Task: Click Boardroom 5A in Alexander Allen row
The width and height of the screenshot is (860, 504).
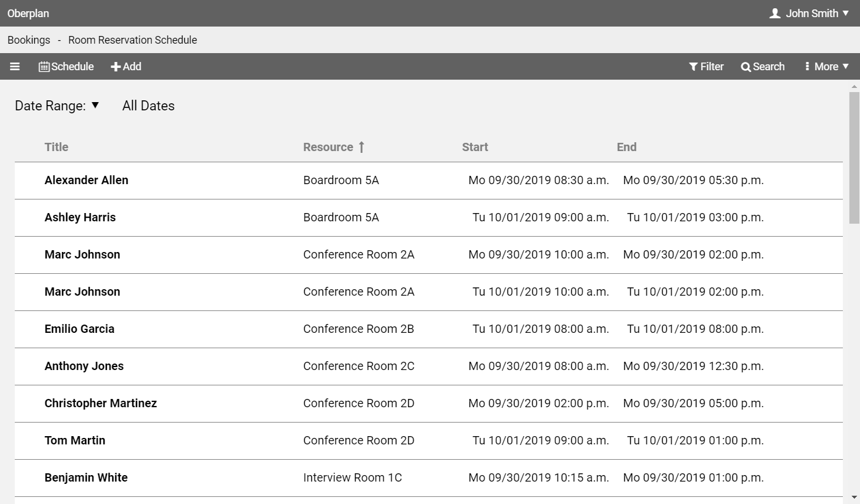Action: pyautogui.click(x=341, y=180)
